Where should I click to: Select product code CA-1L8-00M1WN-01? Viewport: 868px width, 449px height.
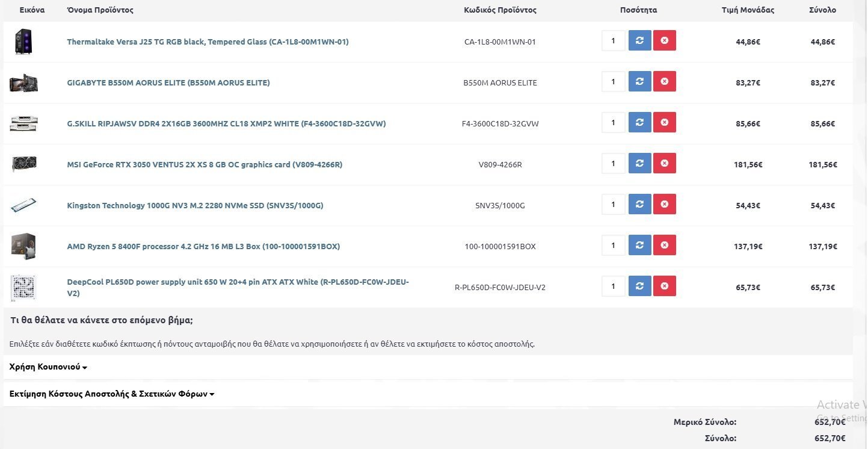(500, 42)
